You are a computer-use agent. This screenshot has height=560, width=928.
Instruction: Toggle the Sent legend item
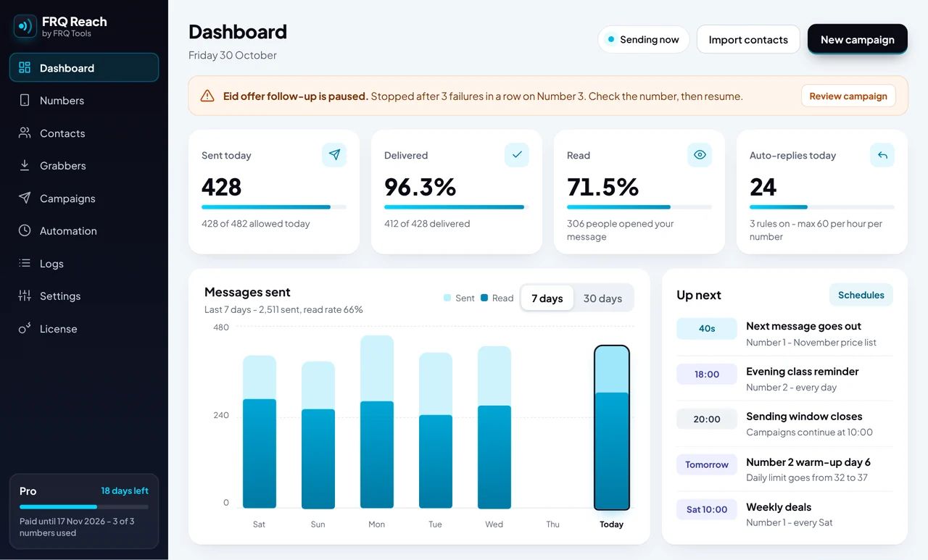[x=459, y=298]
